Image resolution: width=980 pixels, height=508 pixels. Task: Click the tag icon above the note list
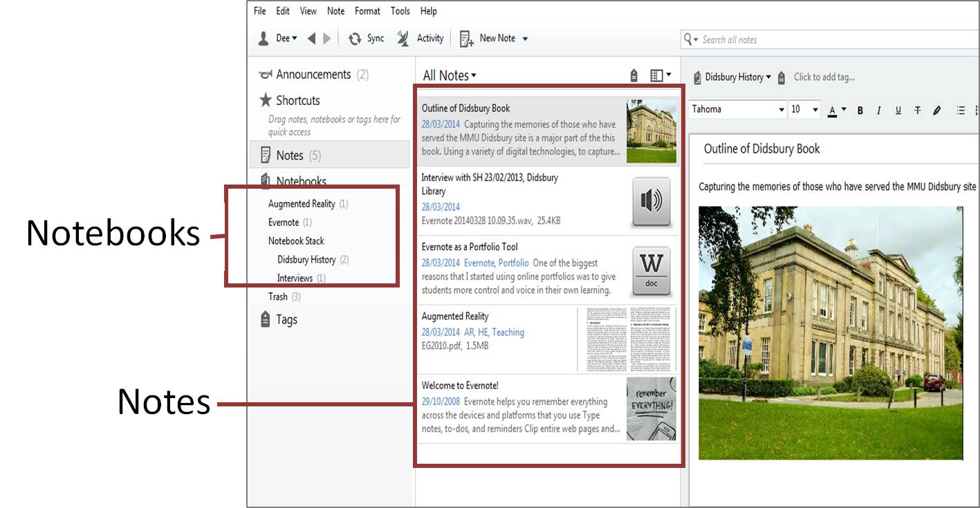[633, 74]
